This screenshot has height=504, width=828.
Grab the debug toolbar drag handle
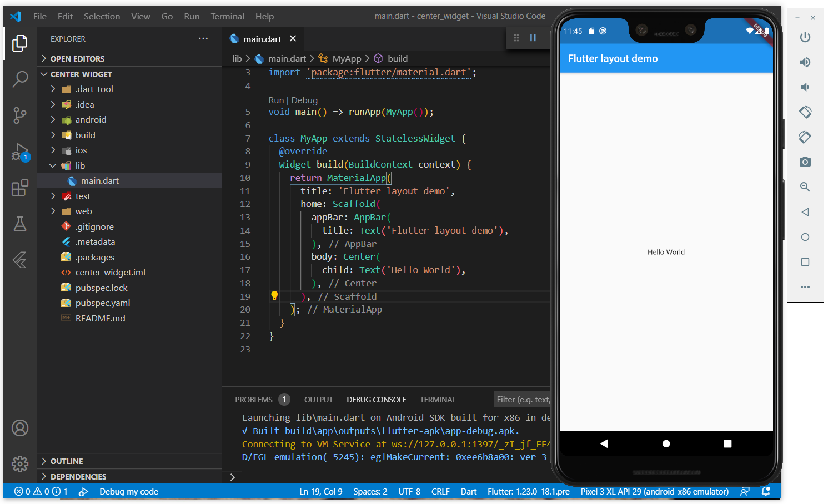(516, 38)
